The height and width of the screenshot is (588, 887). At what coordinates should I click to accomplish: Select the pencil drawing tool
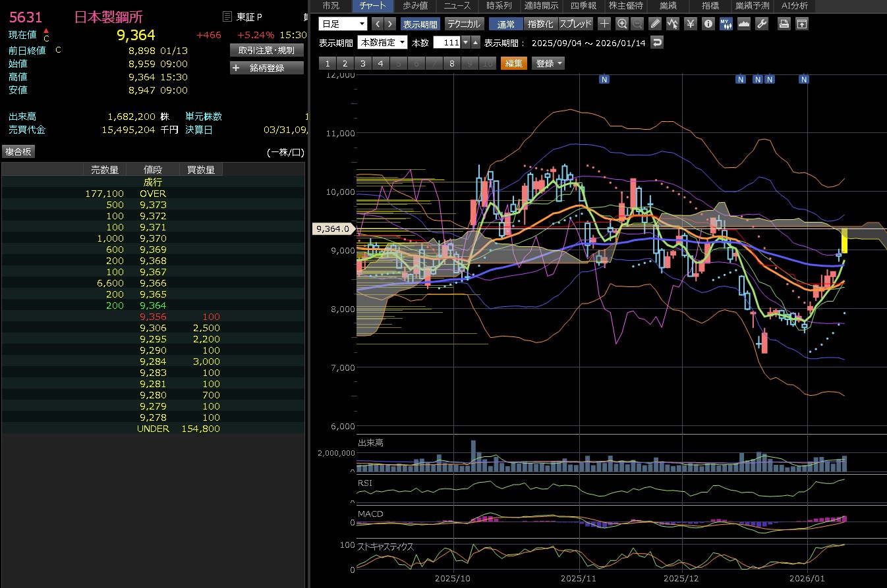click(x=654, y=24)
